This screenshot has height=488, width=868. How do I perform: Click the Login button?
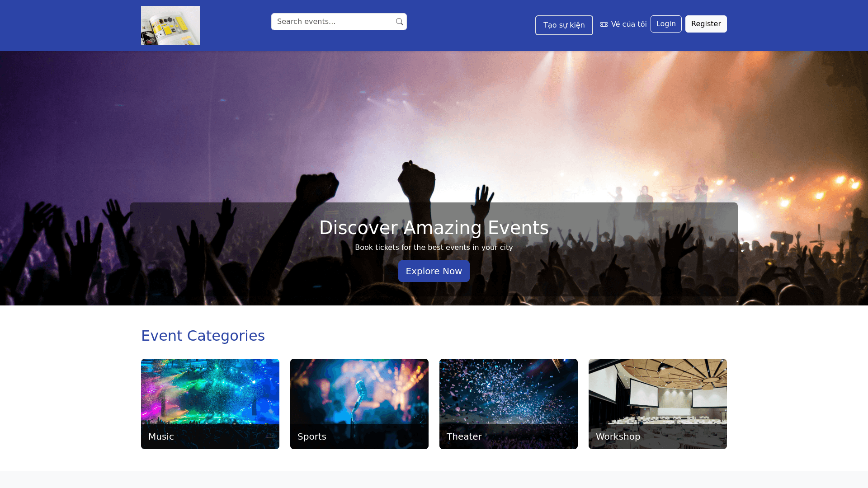(666, 24)
